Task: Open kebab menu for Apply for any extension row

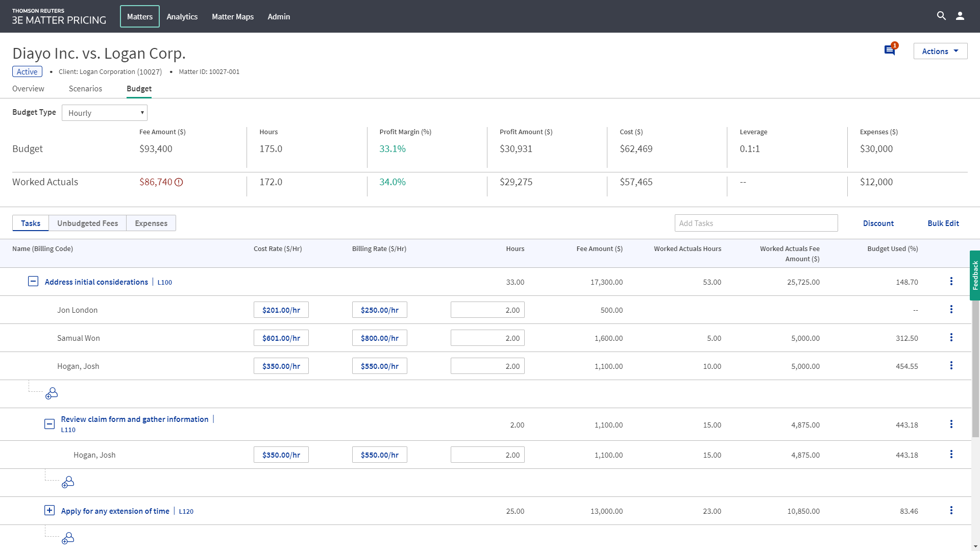Action: (951, 511)
